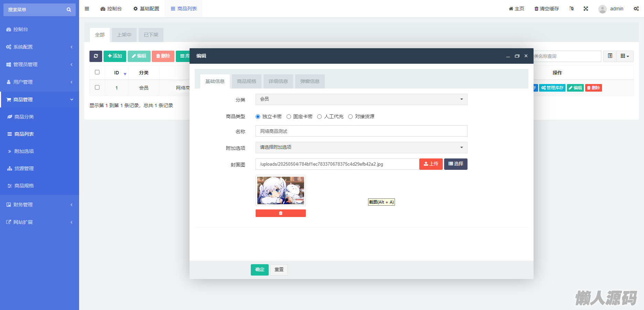The image size is (644, 310).
Task: Switch to the 弹窗信息 tab
Action: [310, 81]
